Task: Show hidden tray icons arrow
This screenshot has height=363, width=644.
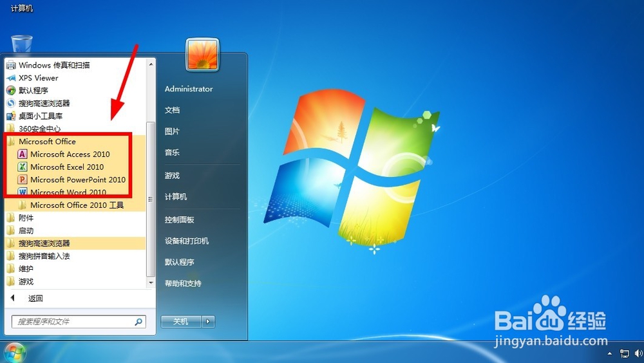Action: point(609,353)
